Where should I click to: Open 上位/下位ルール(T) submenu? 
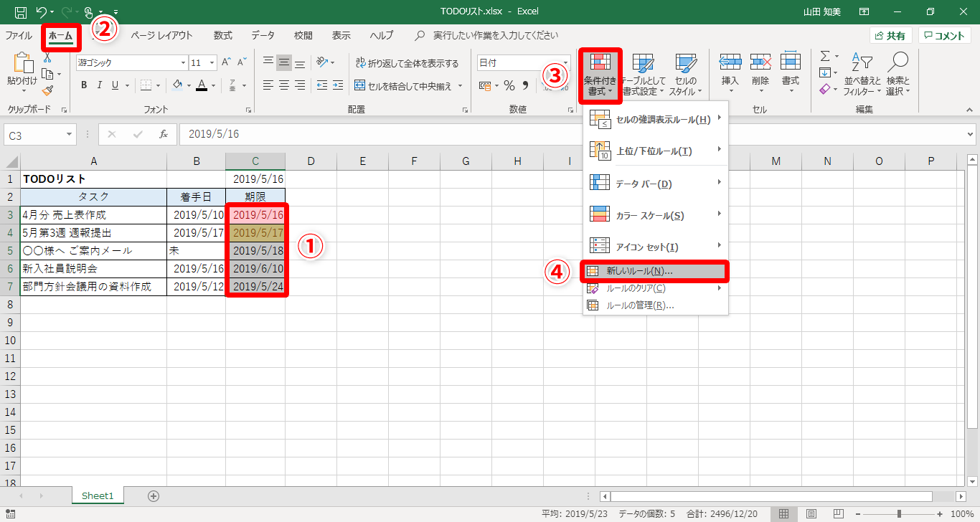655,151
